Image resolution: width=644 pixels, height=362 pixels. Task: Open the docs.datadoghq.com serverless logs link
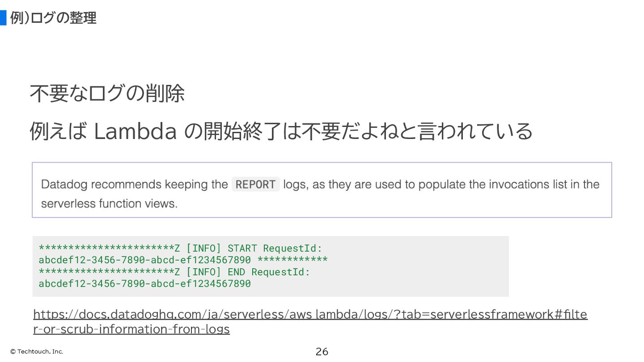click(x=310, y=322)
